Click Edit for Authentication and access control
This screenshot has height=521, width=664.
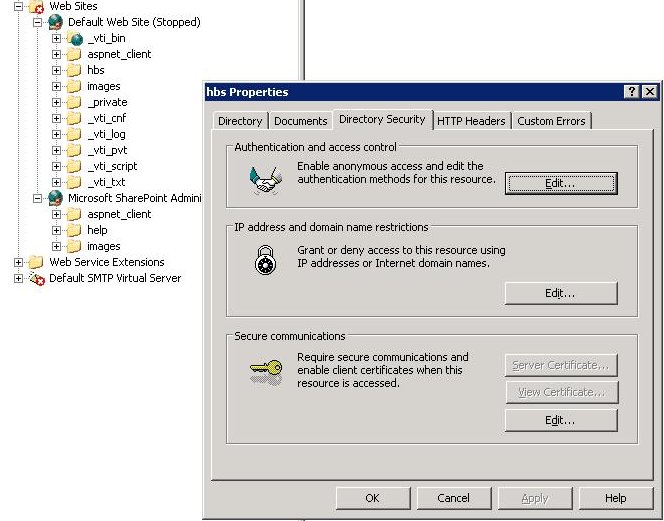pyautogui.click(x=560, y=183)
